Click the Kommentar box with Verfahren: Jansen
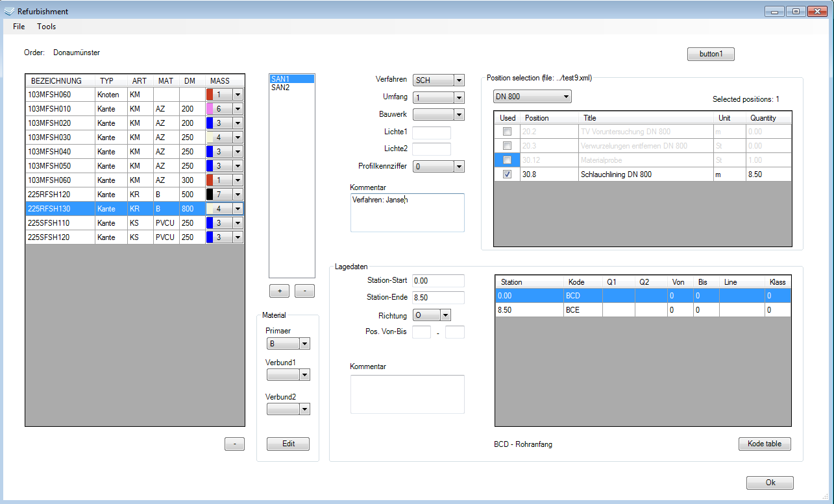Image resolution: width=834 pixels, height=504 pixels. tap(408, 213)
